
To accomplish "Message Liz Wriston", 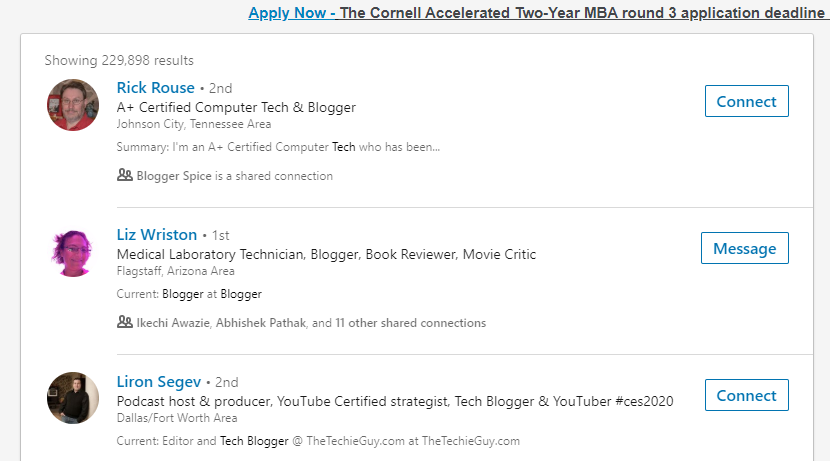I will (744, 248).
